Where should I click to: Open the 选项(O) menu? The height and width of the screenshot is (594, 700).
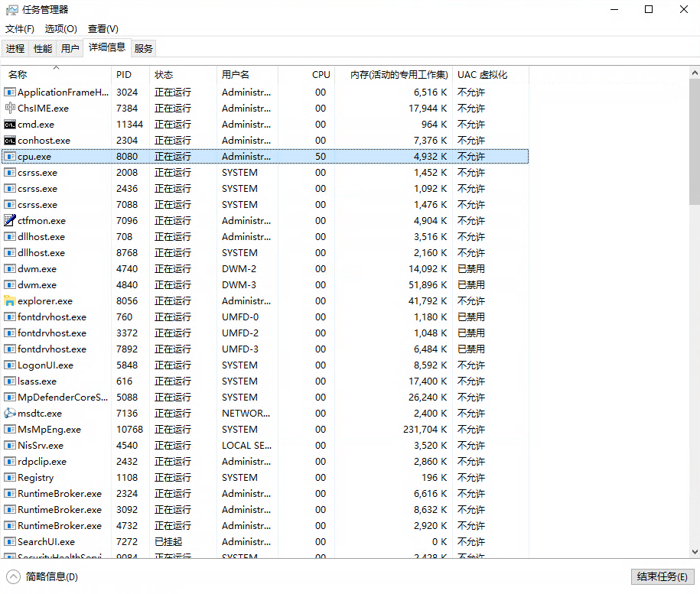pos(60,29)
